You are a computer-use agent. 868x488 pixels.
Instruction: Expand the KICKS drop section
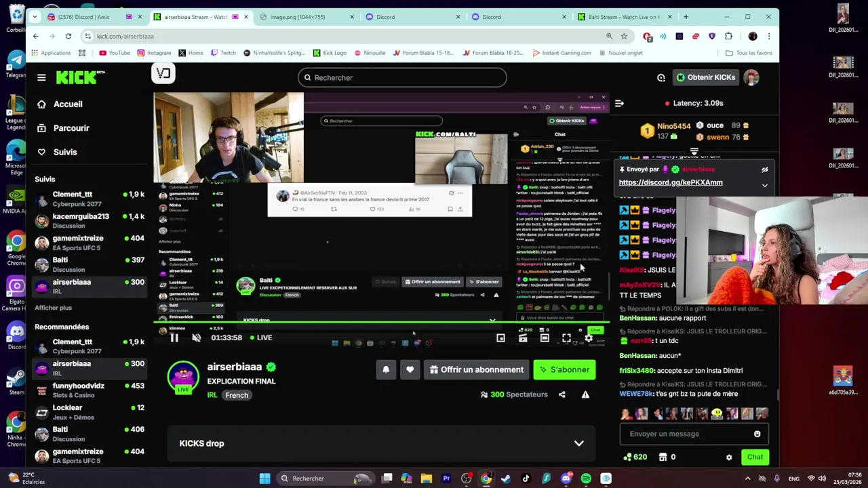381,443
